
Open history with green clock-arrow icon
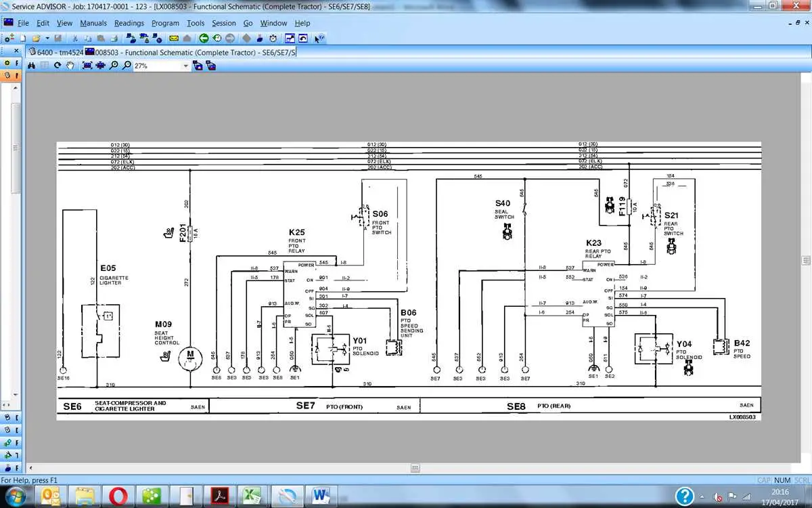click(217, 38)
